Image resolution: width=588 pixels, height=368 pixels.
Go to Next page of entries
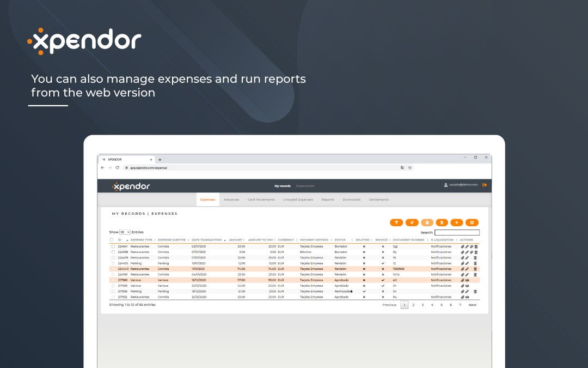pos(473,305)
